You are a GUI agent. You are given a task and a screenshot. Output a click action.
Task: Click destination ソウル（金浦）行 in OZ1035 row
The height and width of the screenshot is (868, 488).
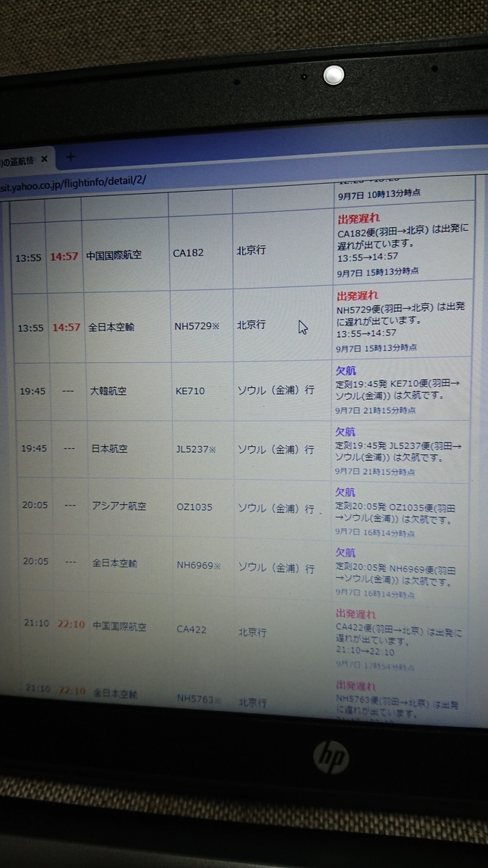coord(276,509)
